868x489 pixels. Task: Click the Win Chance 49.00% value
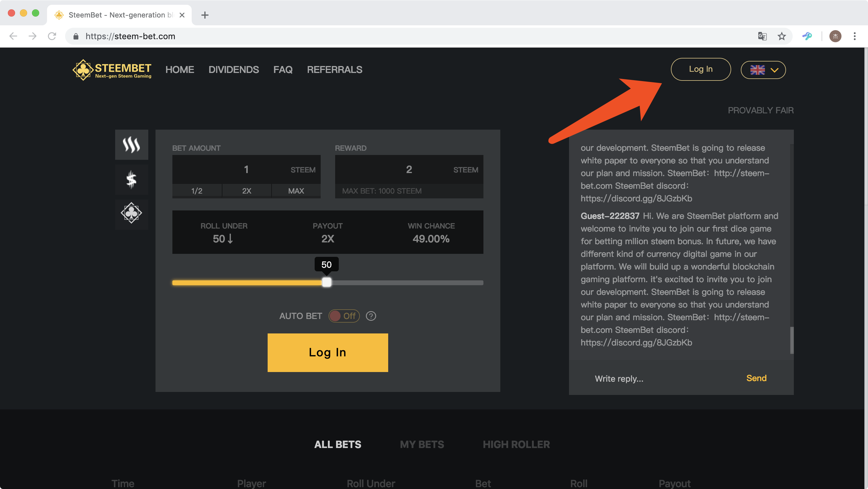point(431,238)
